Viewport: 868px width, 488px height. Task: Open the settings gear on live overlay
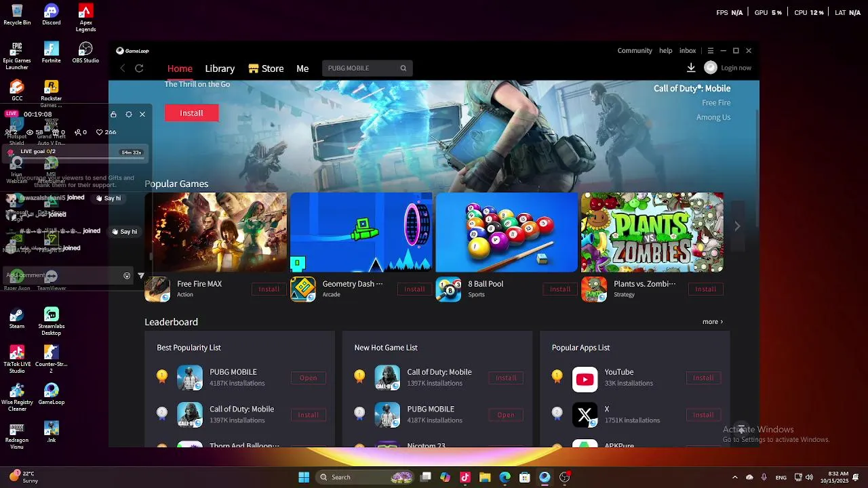tap(128, 115)
